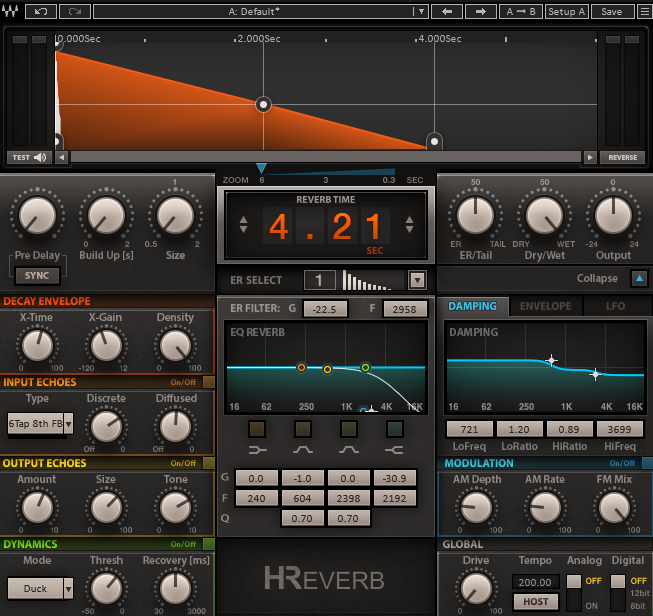Click the REVERSE button
The image size is (653, 616).
[x=622, y=157]
